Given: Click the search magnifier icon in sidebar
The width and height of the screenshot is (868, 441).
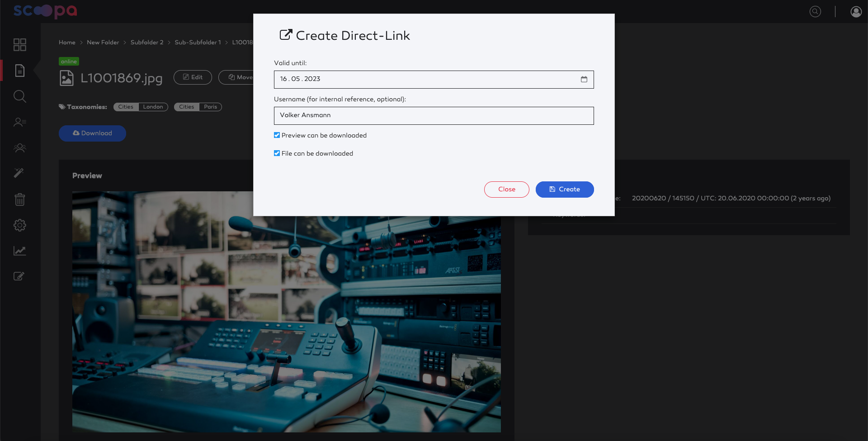Looking at the screenshot, I should (x=20, y=96).
